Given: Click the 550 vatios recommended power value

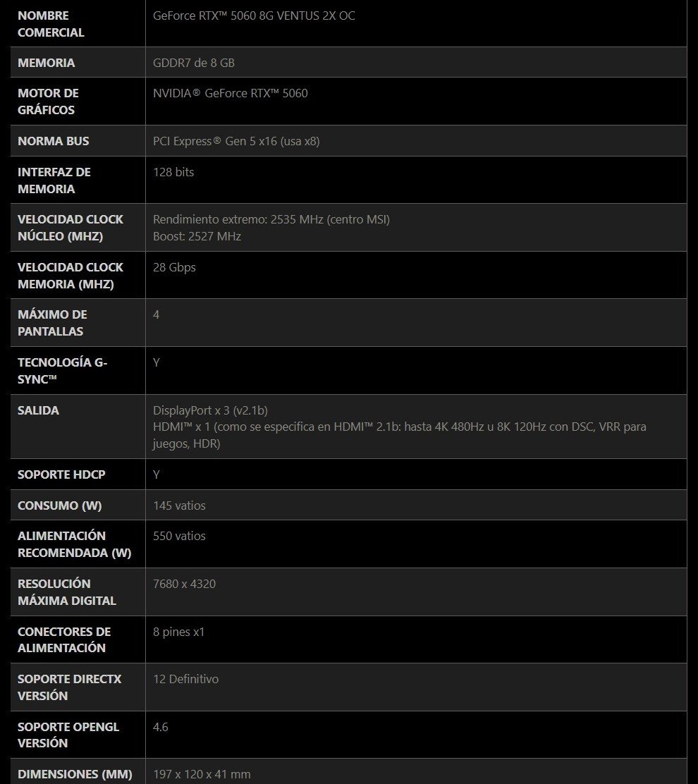Looking at the screenshot, I should pos(179,536).
